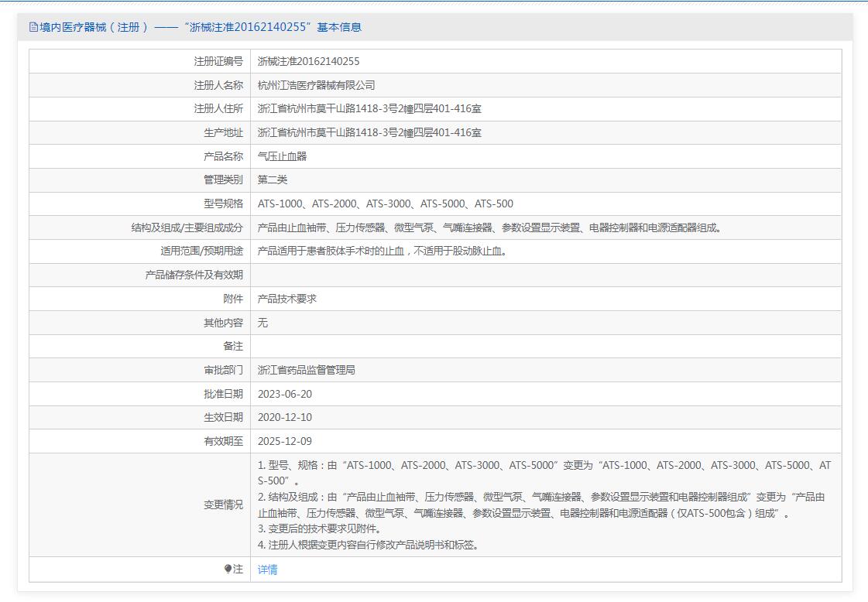Click registration number value 浙械注准20162140255 in table

pos(308,61)
